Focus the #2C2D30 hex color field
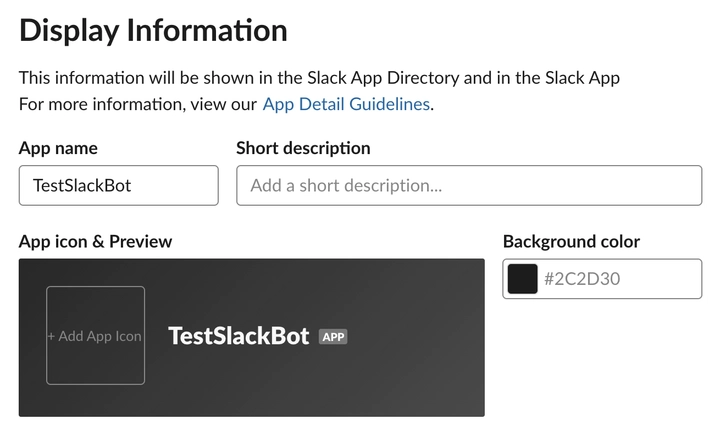 click(x=602, y=279)
